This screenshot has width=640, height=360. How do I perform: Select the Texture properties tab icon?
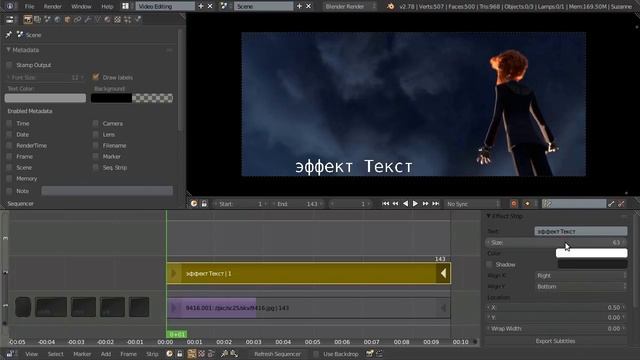118,19
